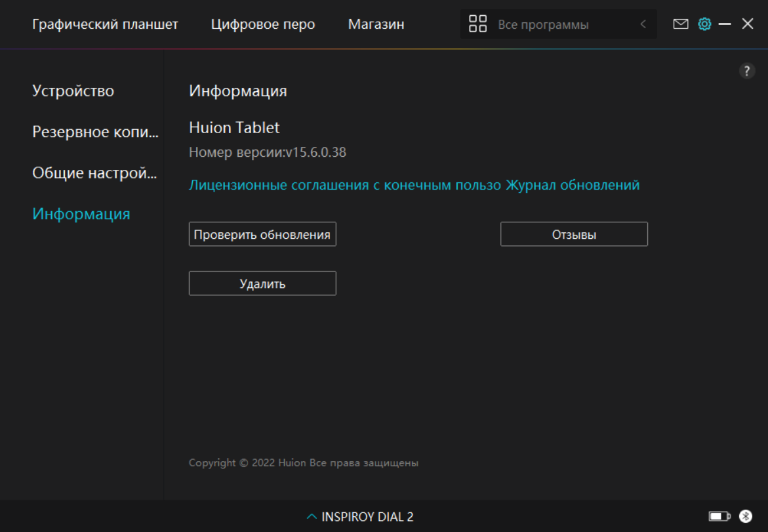Minimize the Huion Tablet window

tap(725, 24)
